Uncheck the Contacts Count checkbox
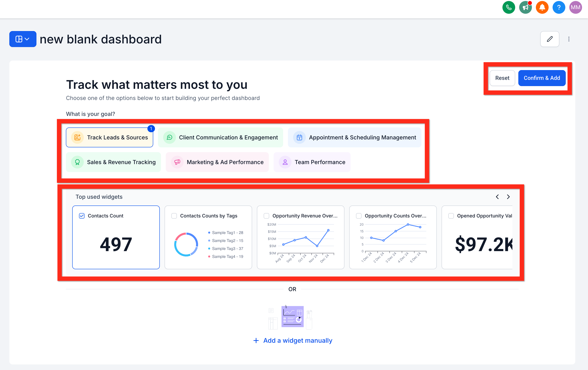 pos(82,216)
